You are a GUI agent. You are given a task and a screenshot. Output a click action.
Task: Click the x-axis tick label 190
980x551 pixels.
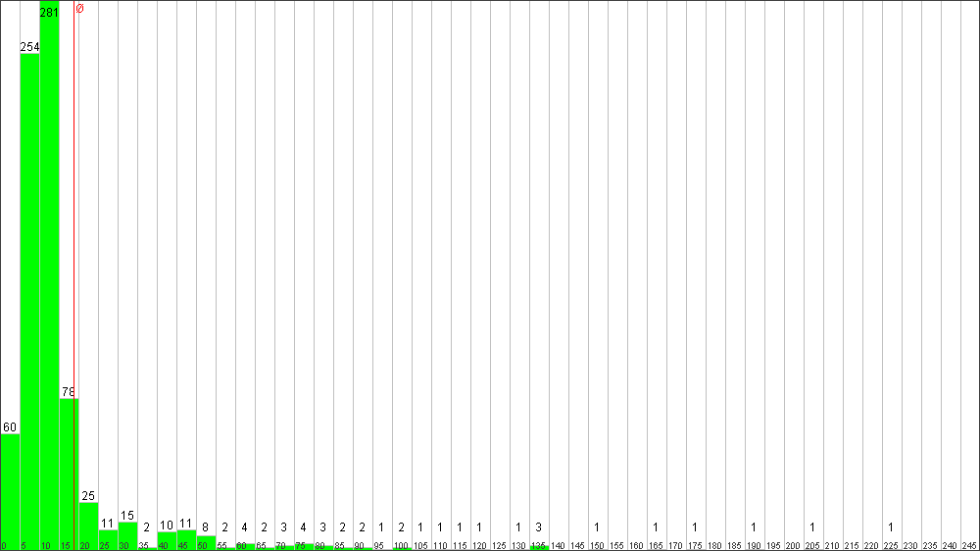tap(754, 545)
